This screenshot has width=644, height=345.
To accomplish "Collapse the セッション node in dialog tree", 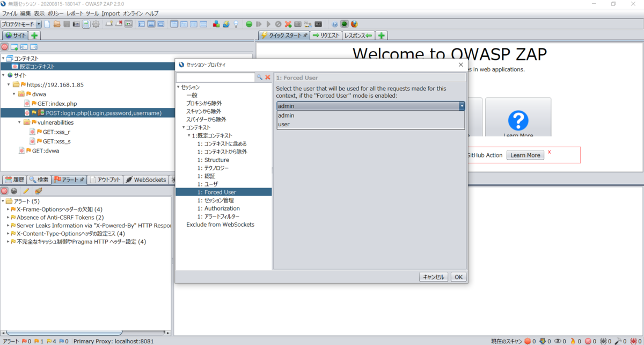I will (x=178, y=87).
